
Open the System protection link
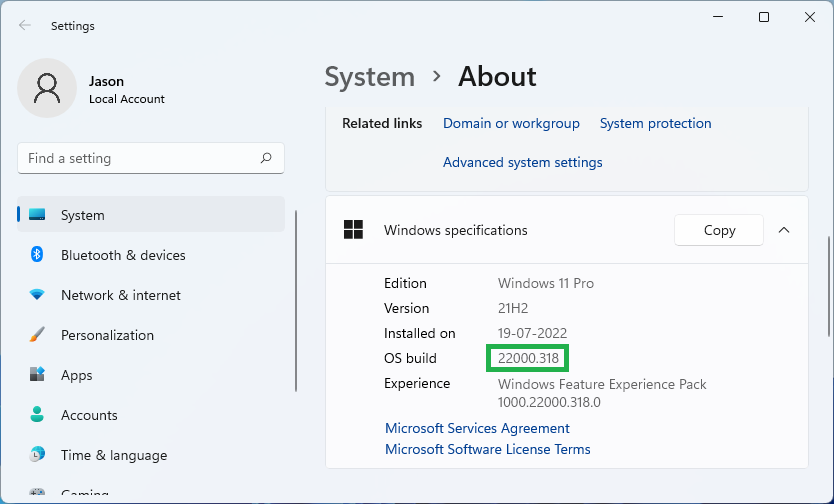pos(655,123)
